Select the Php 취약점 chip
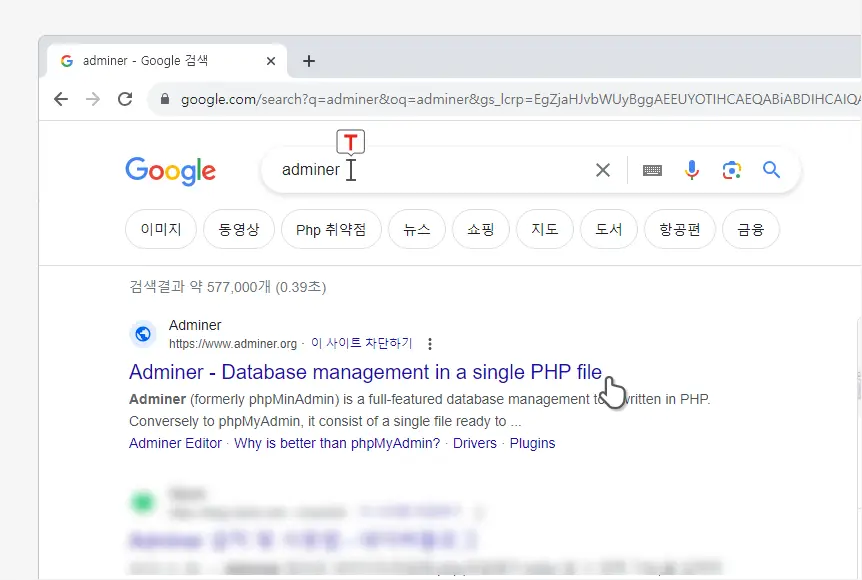This screenshot has height=580, width=862. click(331, 229)
